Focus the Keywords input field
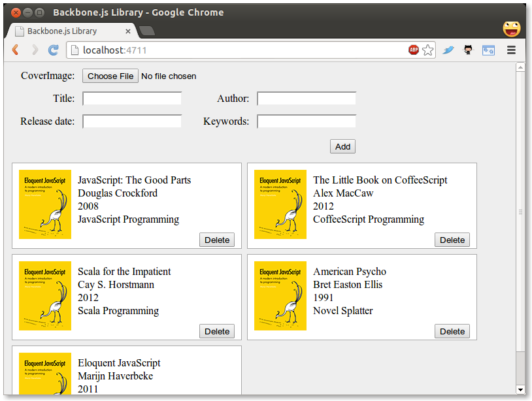532x401 pixels. (307, 121)
